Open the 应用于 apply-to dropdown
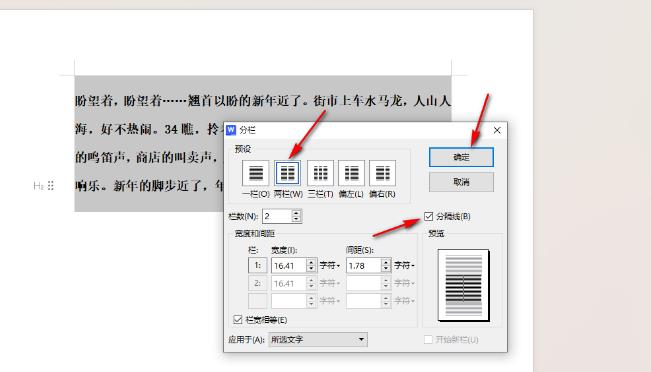Image resolution: width=651 pixels, height=372 pixels. [x=318, y=340]
